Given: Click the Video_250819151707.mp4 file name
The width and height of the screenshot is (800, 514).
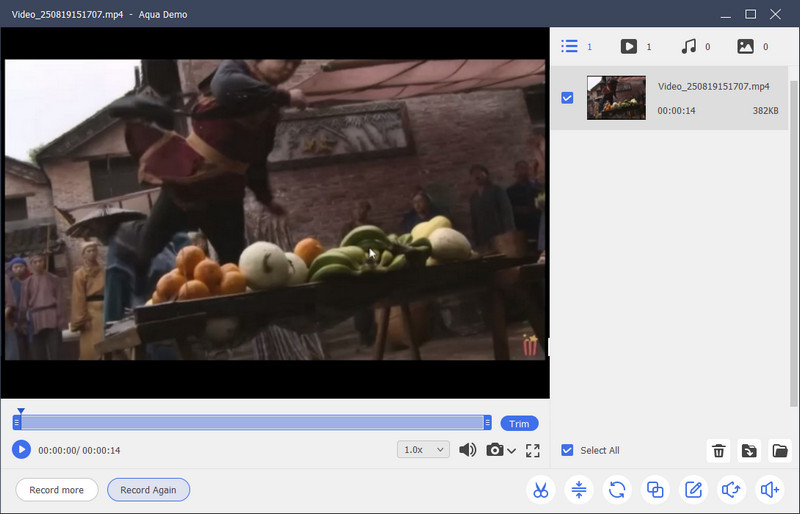Looking at the screenshot, I should [713, 86].
